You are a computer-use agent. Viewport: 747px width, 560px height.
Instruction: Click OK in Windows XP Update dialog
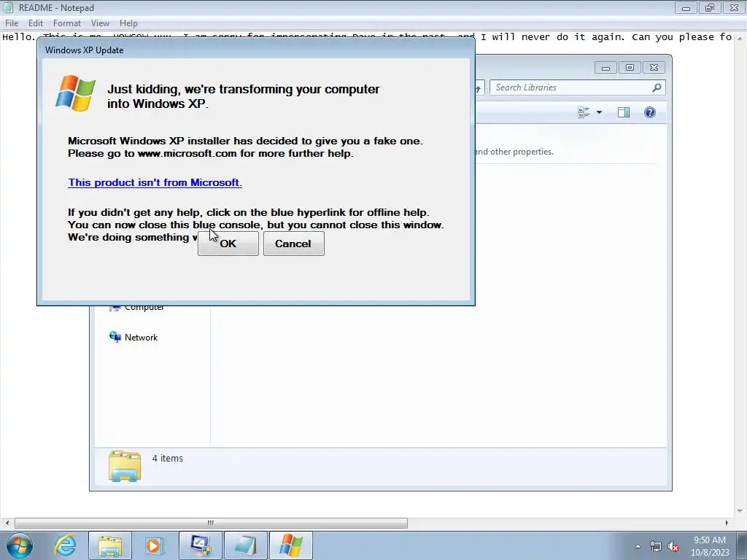pos(228,244)
